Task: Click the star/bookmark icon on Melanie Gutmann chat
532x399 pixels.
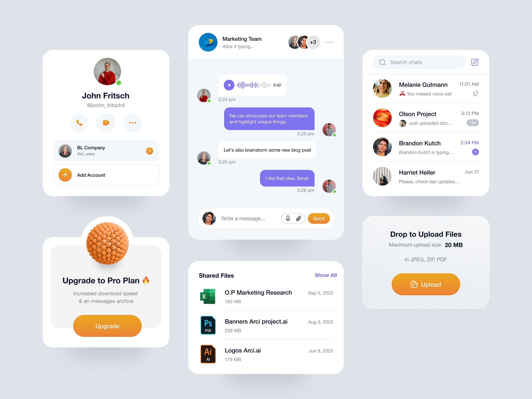Action: (474, 94)
